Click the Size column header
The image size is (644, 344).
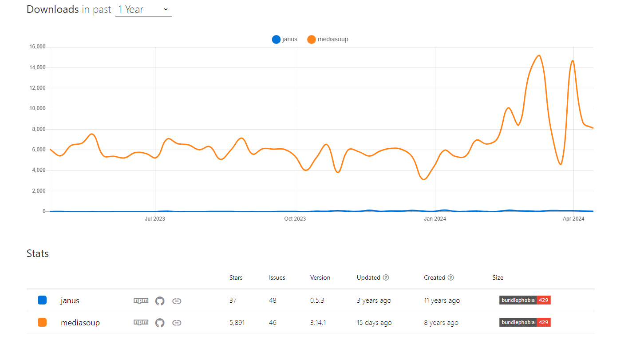point(498,277)
